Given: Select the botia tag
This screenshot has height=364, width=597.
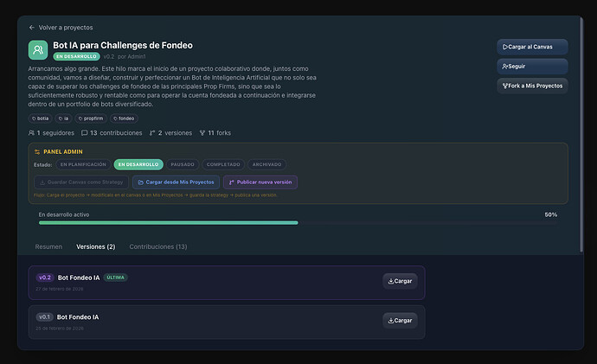Looking at the screenshot, I should [41, 118].
